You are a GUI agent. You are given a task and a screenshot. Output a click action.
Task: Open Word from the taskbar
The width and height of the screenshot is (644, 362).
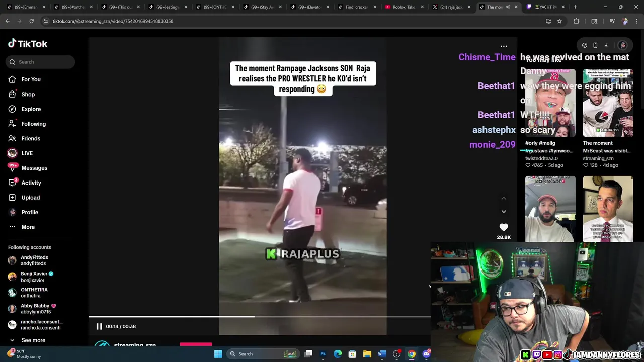(x=382, y=354)
